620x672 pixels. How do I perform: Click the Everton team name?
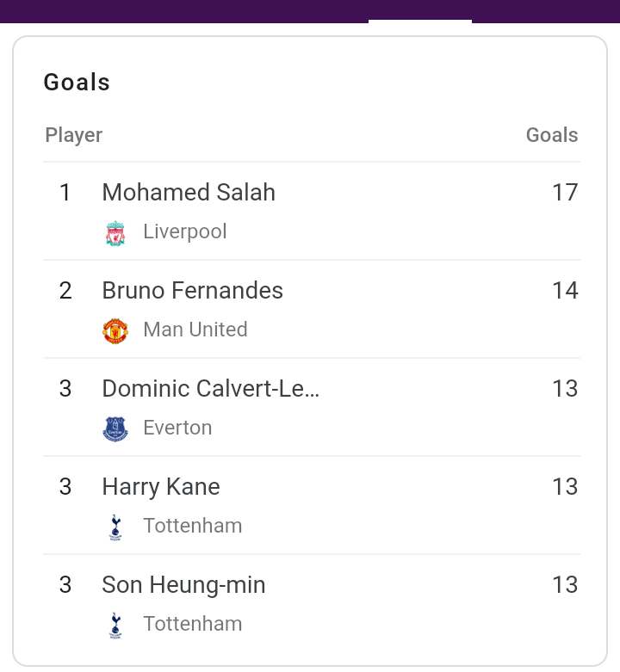[x=177, y=428]
